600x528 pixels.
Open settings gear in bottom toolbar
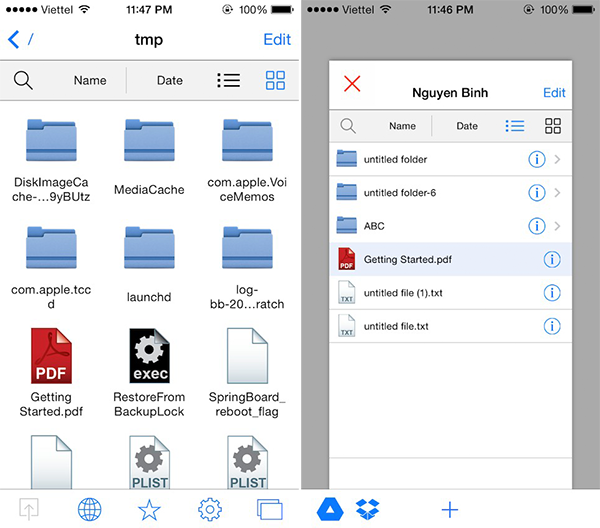click(209, 509)
